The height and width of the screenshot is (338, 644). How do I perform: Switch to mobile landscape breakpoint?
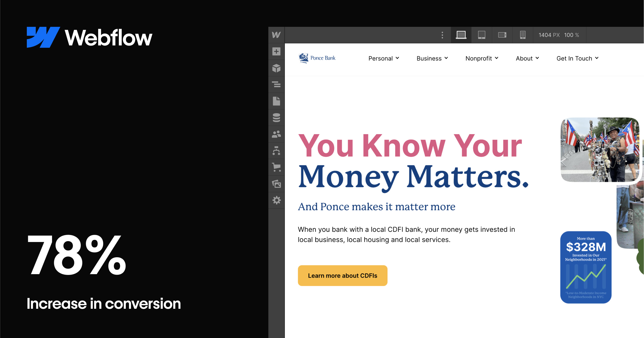[x=502, y=35]
